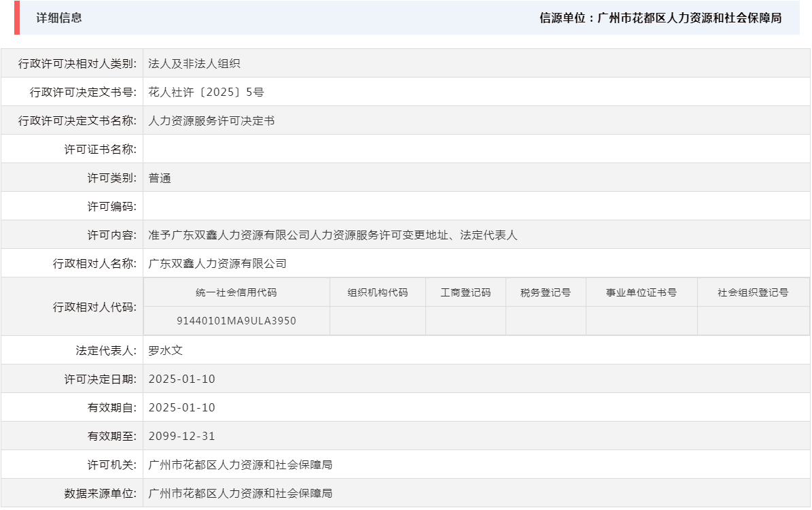Viewport: 812px width, 510px height.
Task: Click the 社会组织登记号 column header
Action: (x=753, y=292)
